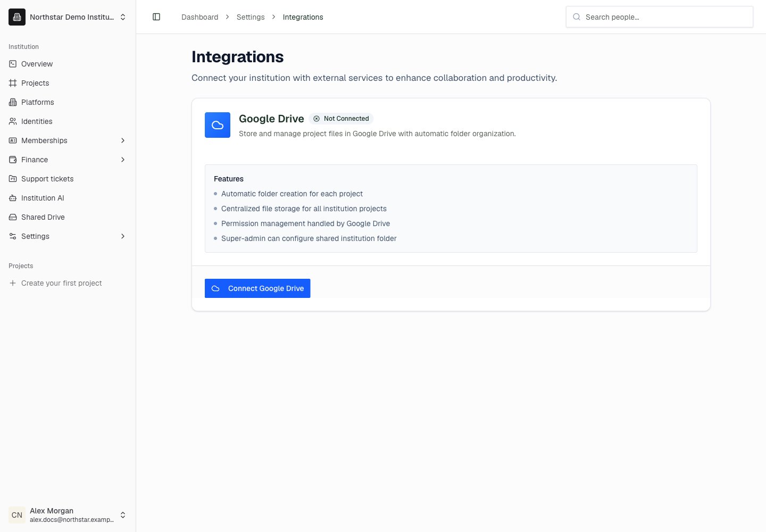This screenshot has width=766, height=532.
Task: Navigate to Shared Drive
Action: point(68,217)
